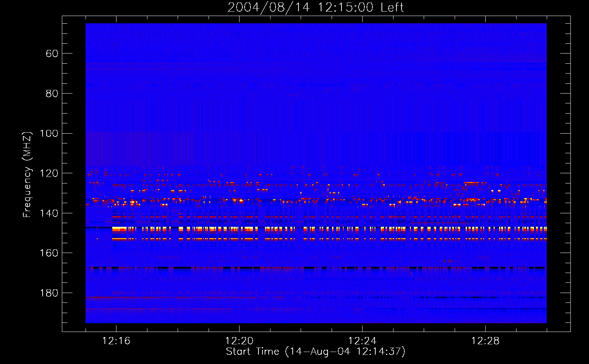This screenshot has width=589, height=364.
Task: Click the 80 frequency tick label
Action: pos(52,94)
